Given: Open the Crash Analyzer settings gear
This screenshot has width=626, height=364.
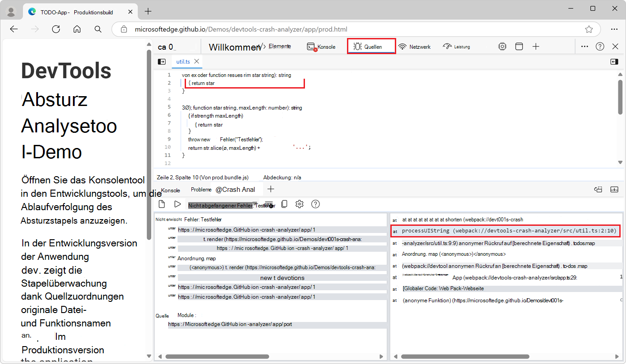Looking at the screenshot, I should (x=299, y=204).
